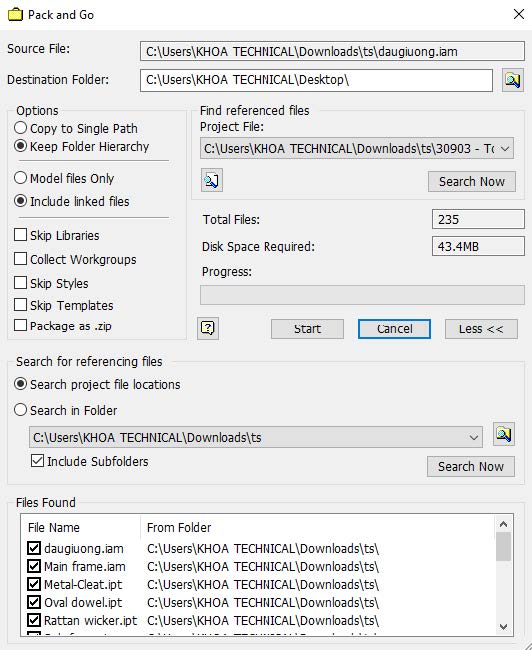Click Files Found scrollbar up arrow
The width and height of the screenshot is (532, 650).
pyautogui.click(x=504, y=524)
